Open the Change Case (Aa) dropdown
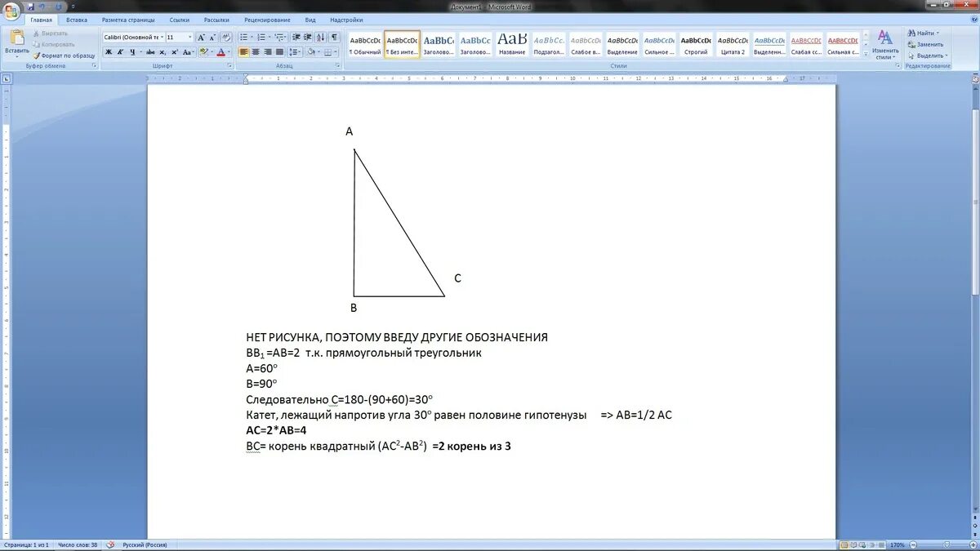 (x=188, y=51)
